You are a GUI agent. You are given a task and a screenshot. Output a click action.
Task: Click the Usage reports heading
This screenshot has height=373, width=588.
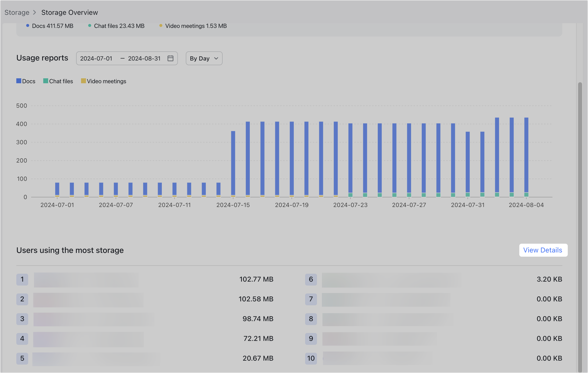point(42,58)
